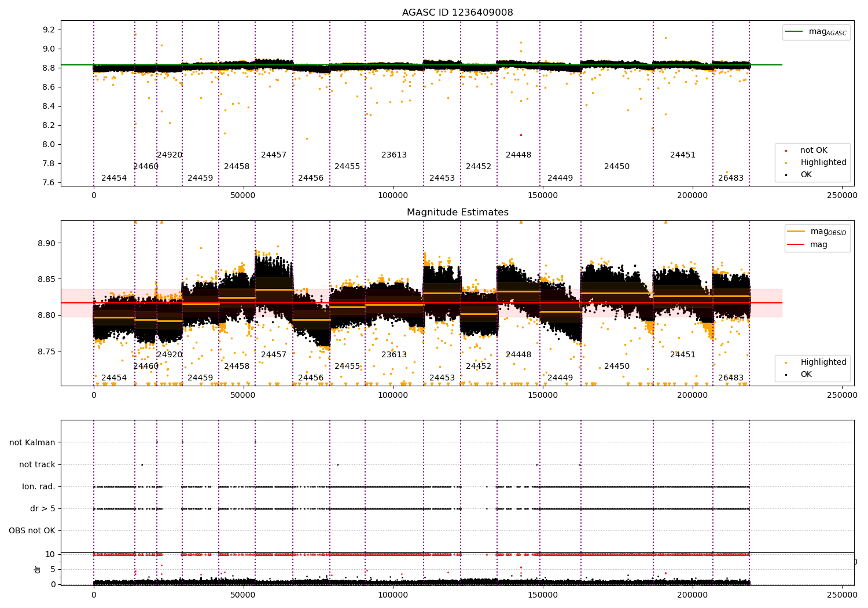The image size is (868, 608).
Task: Click OBSID label 24459 in top plot
Action: 200,178
